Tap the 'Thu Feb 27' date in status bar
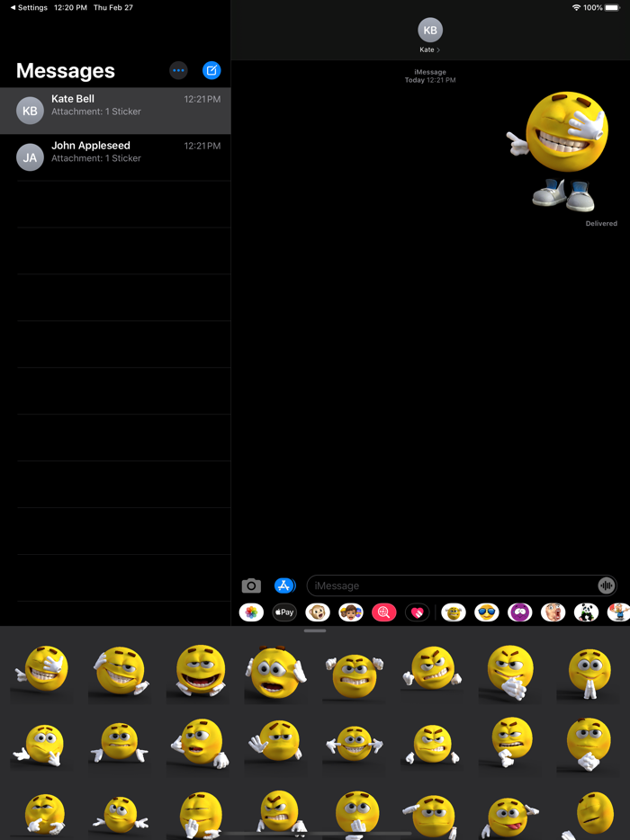Screen dimensions: 630x840 click(x=113, y=7)
